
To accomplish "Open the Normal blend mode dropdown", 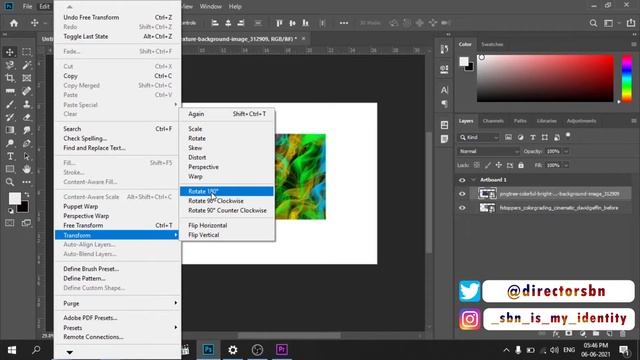I will 488,151.
